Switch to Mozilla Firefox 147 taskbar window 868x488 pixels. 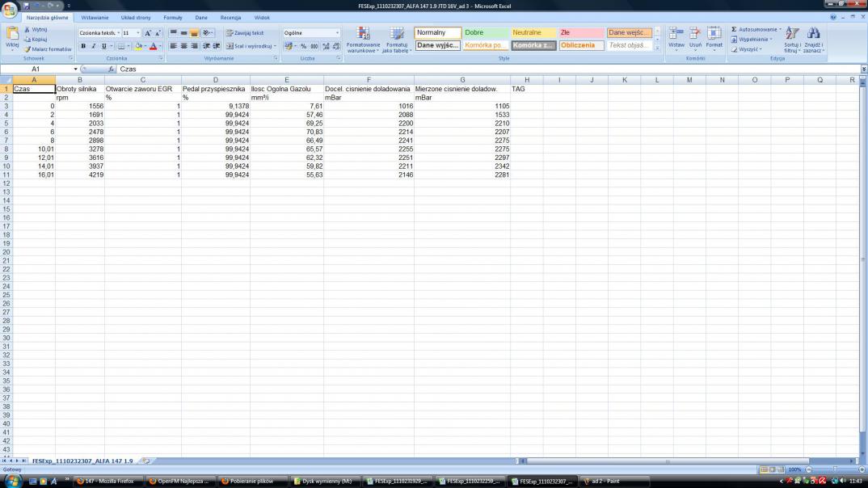tap(107, 482)
